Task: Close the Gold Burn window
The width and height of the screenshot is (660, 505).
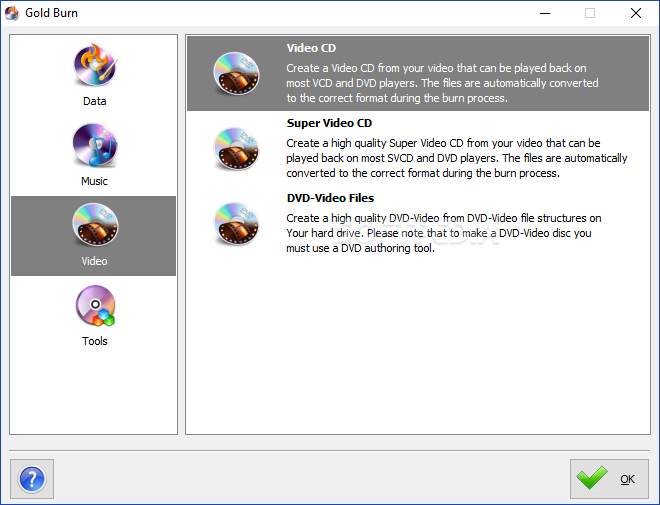Action: [x=636, y=13]
